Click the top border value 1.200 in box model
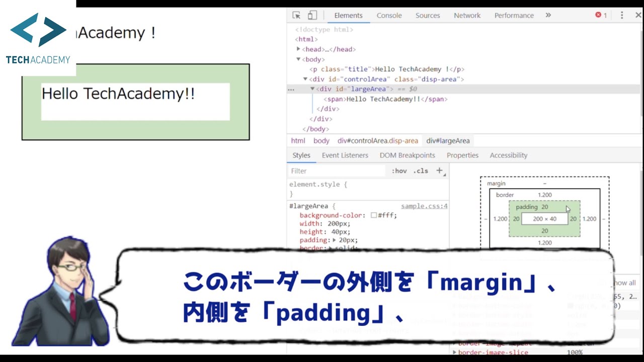The height and width of the screenshot is (362, 644). [544, 195]
